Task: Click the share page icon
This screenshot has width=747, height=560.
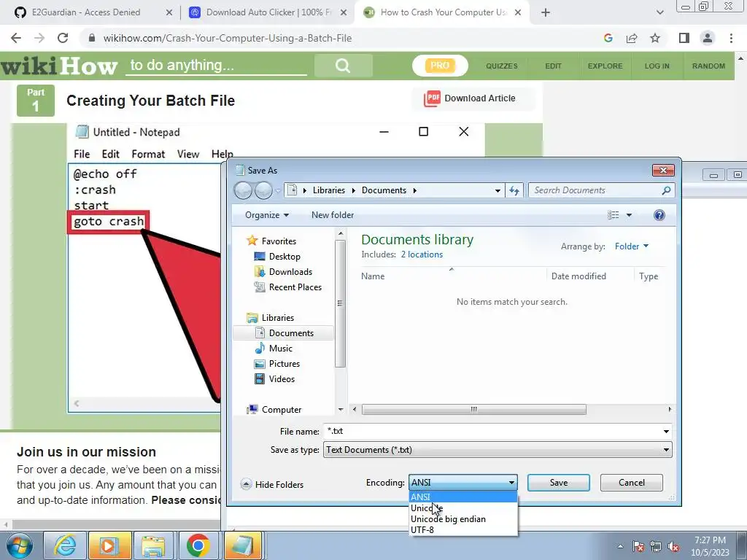Action: point(632,38)
